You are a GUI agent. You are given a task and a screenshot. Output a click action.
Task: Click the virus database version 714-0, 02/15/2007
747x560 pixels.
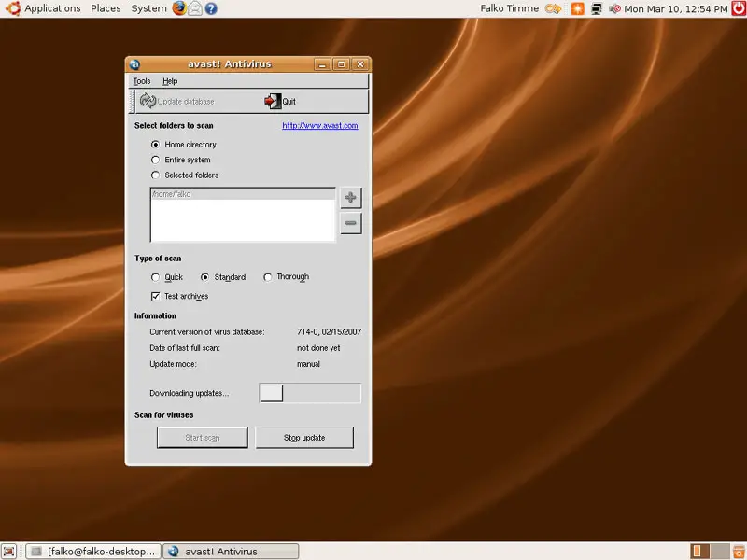330,332
